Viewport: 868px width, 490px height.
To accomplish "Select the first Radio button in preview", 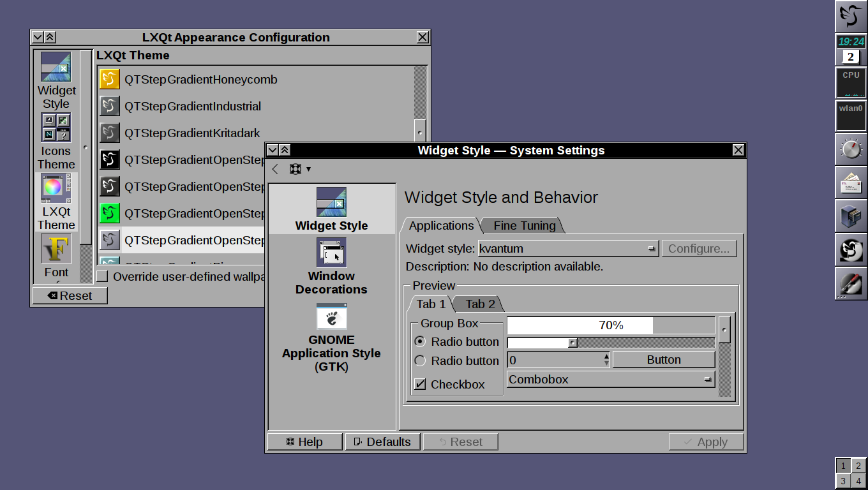I will pos(420,341).
